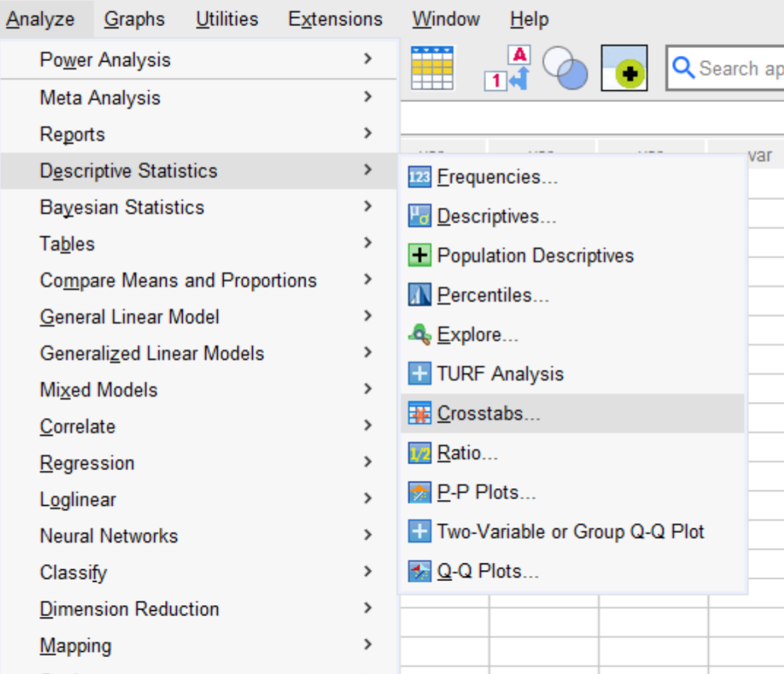Click the Percentiles icon
The width and height of the screenshot is (784, 674).
419,295
